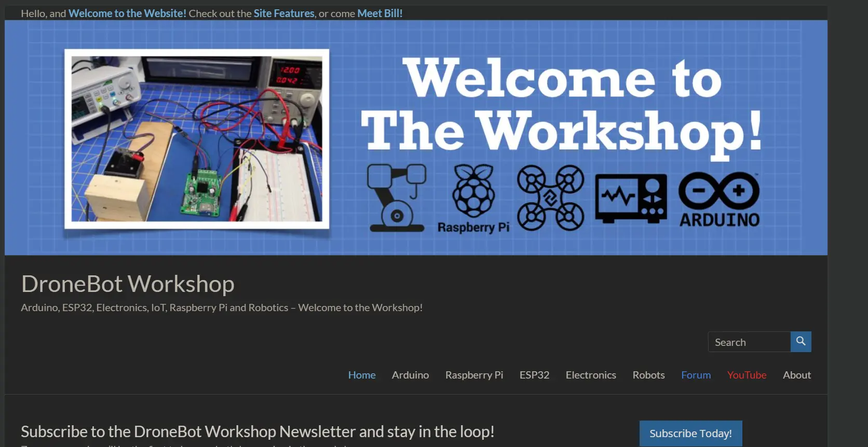
Task: Open the Raspberry Pi menu item
Action: tap(474, 375)
